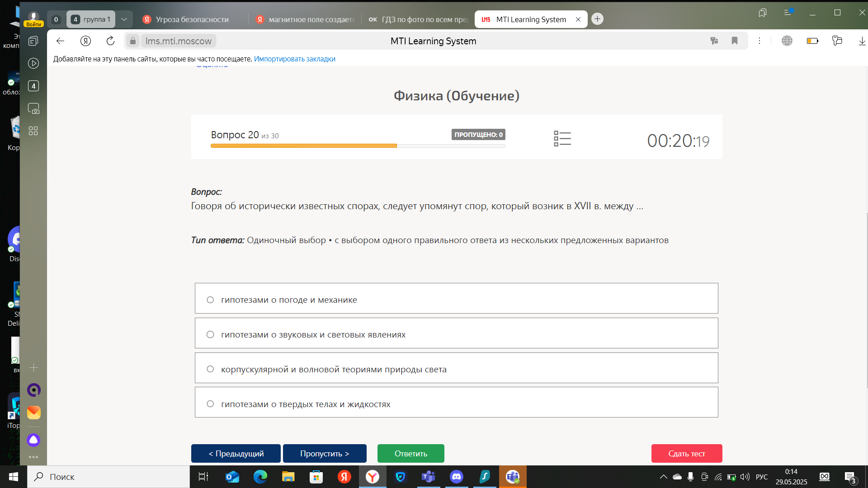868x488 pixels.
Task: Choose corpuscular and wave theories of light
Action: [x=456, y=368]
